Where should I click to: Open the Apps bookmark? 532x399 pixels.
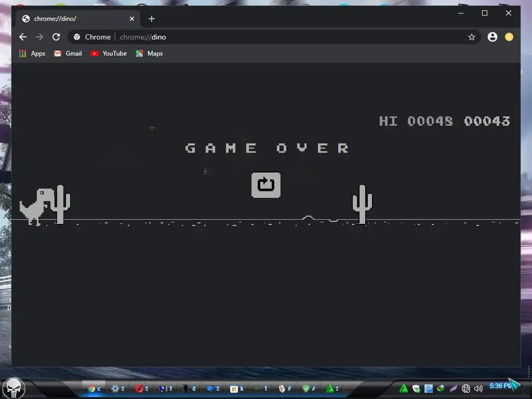tap(32, 54)
